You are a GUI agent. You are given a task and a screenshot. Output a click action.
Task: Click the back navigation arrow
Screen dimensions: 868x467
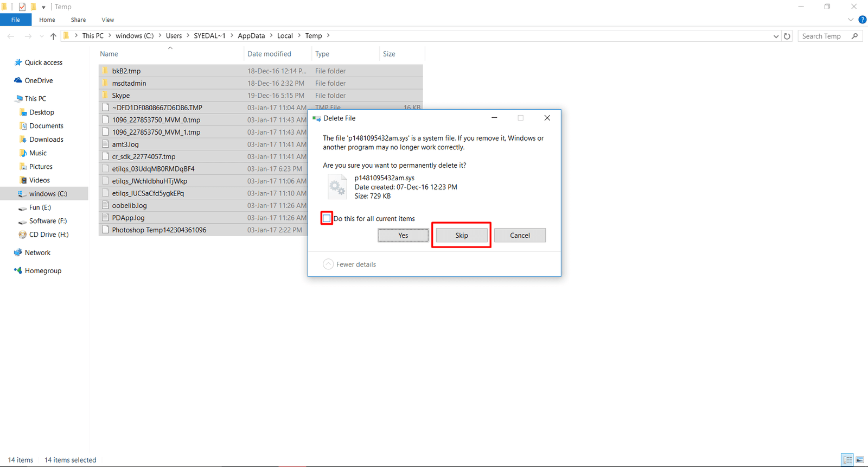coord(11,36)
